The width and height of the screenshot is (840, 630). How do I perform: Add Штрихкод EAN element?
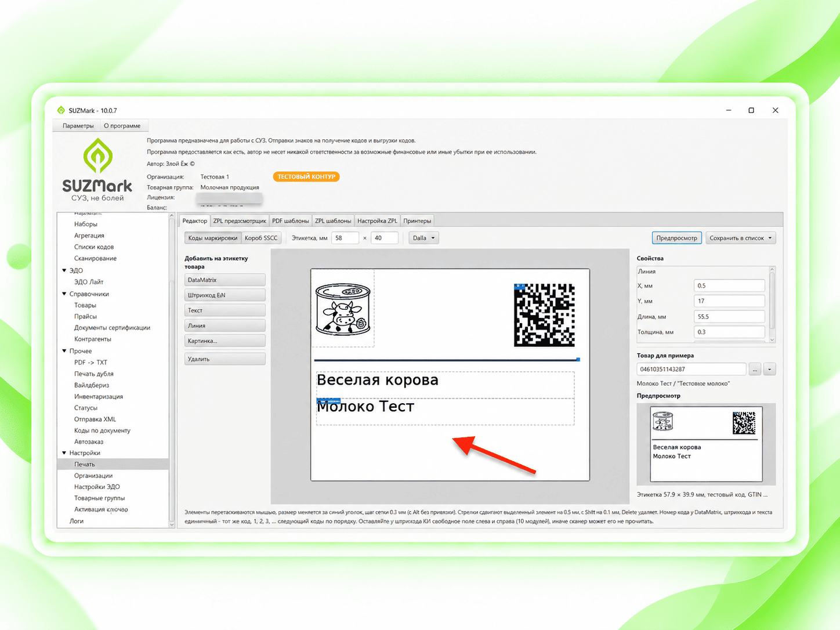click(225, 295)
